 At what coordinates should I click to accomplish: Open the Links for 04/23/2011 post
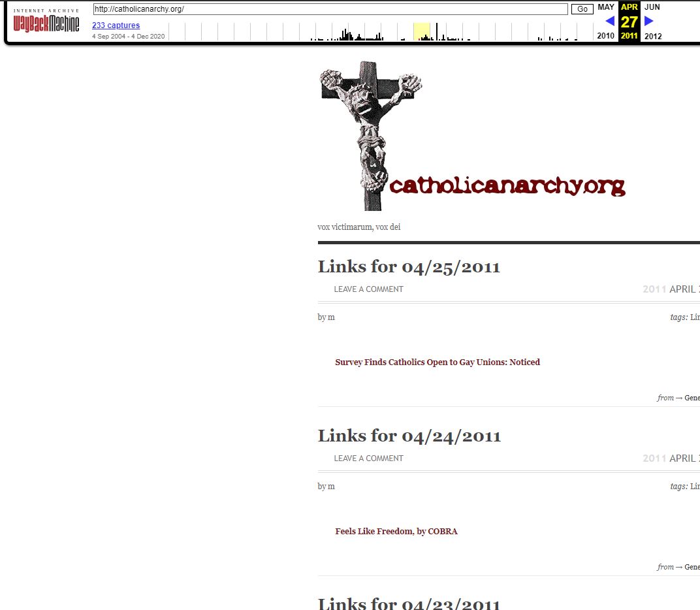(409, 602)
